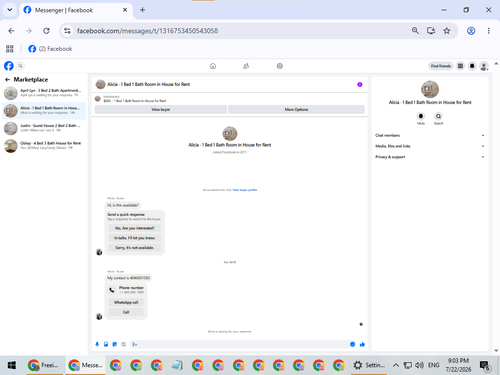Select the Messenger | Facebook browser tab

tap(76, 10)
